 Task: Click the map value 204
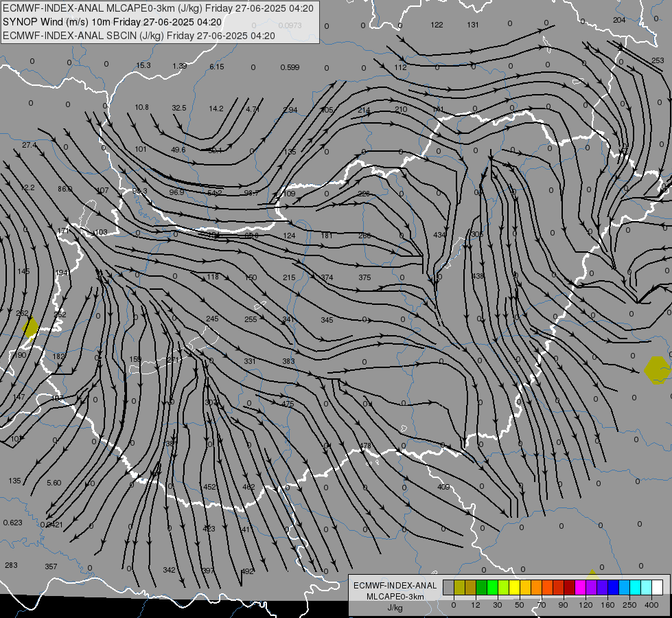619,20
